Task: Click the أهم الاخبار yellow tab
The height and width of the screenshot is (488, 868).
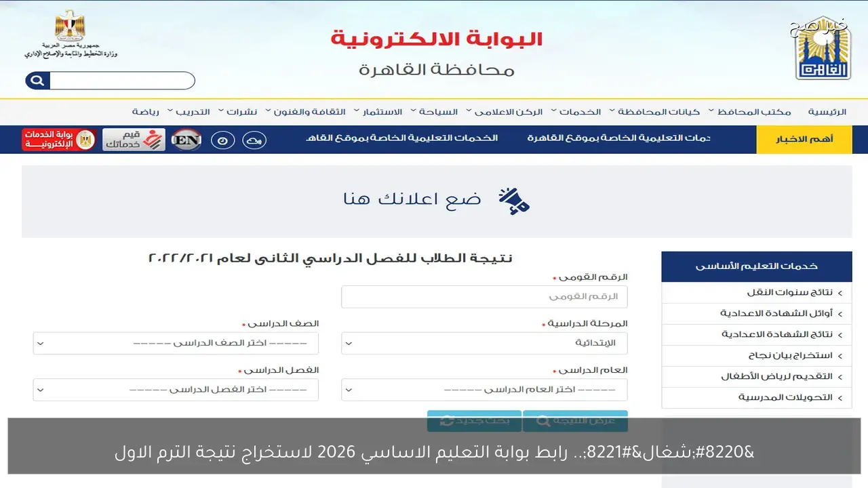Action: pyautogui.click(x=804, y=139)
